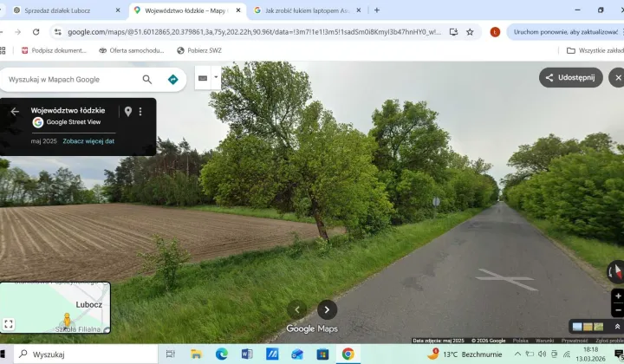Viewport: 624px width, 364px height.
Task: Rotate view using the compass control
Action: point(615,272)
